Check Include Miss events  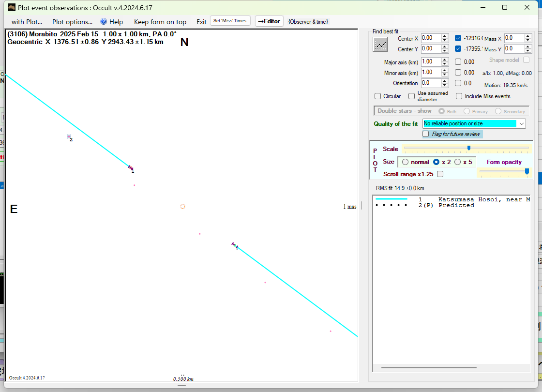[459, 96]
